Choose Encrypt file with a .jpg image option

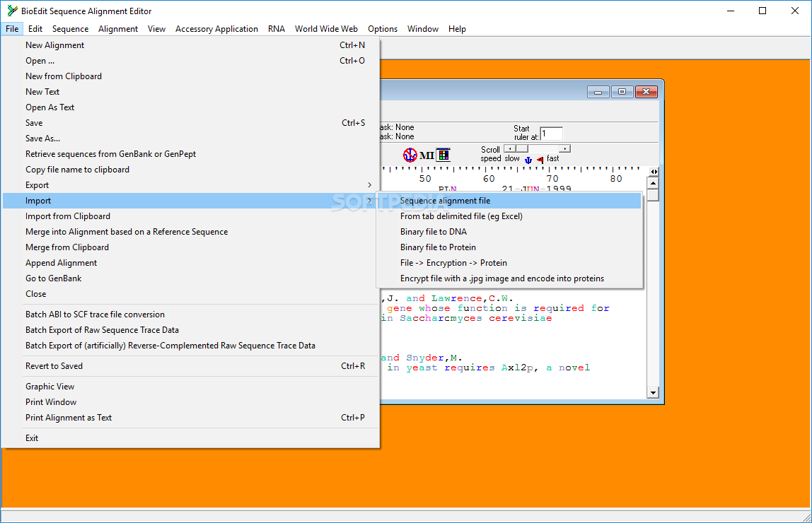[x=509, y=278]
